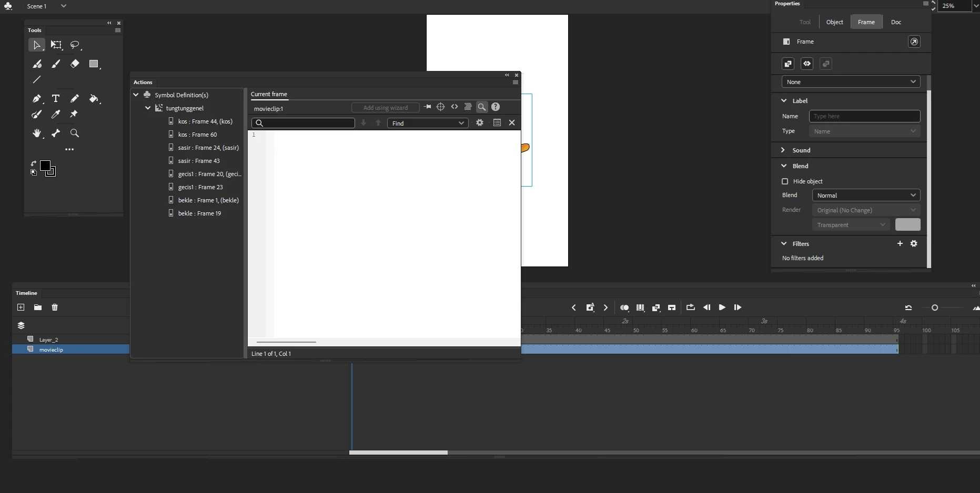Select the Eraser tool

click(75, 64)
